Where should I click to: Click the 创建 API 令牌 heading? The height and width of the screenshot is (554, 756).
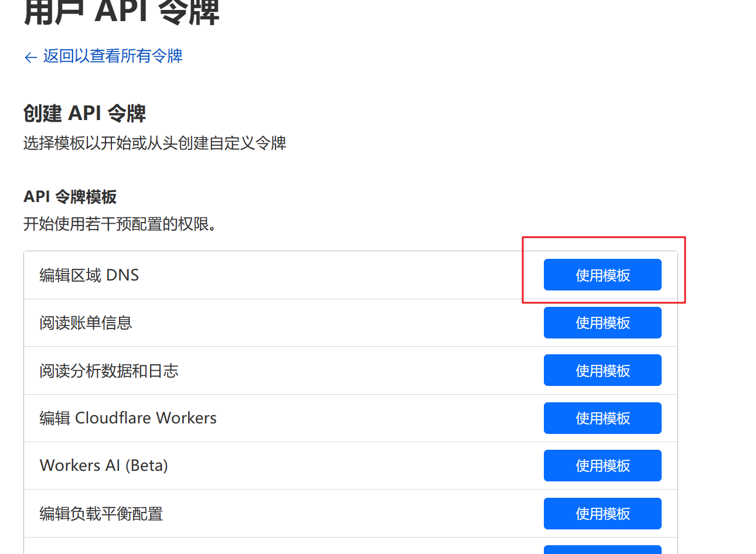tap(84, 113)
